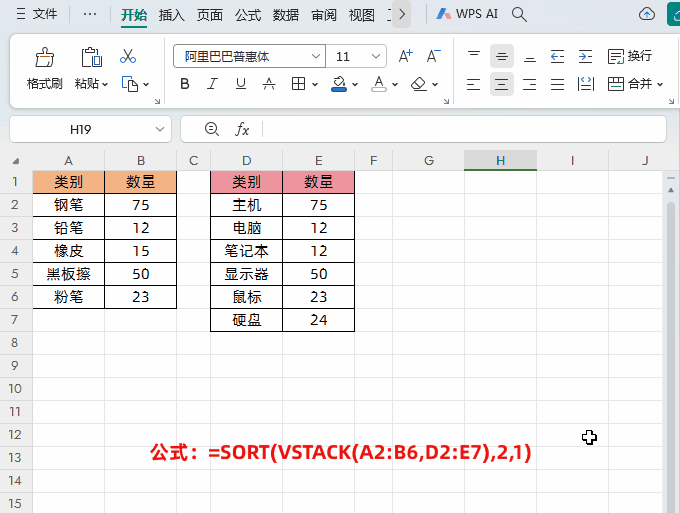The height and width of the screenshot is (513, 680).
Task: Click the fx insert function icon
Action: pyautogui.click(x=242, y=129)
